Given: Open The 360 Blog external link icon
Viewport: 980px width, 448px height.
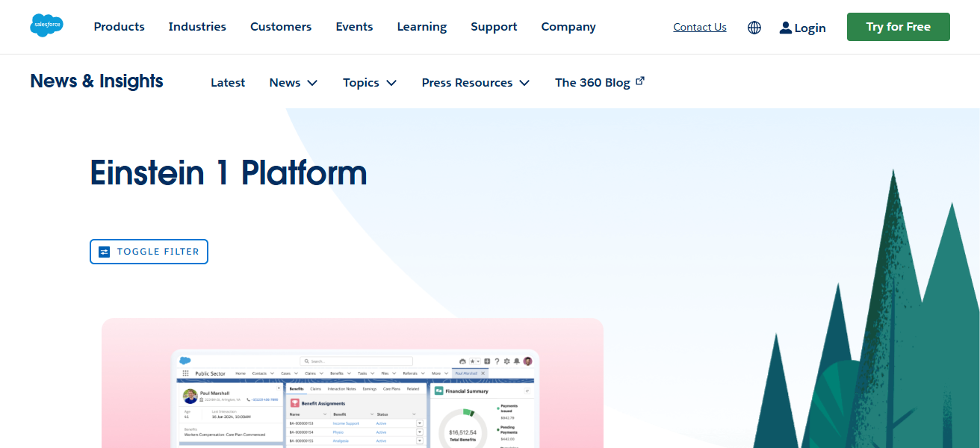Looking at the screenshot, I should (640, 80).
